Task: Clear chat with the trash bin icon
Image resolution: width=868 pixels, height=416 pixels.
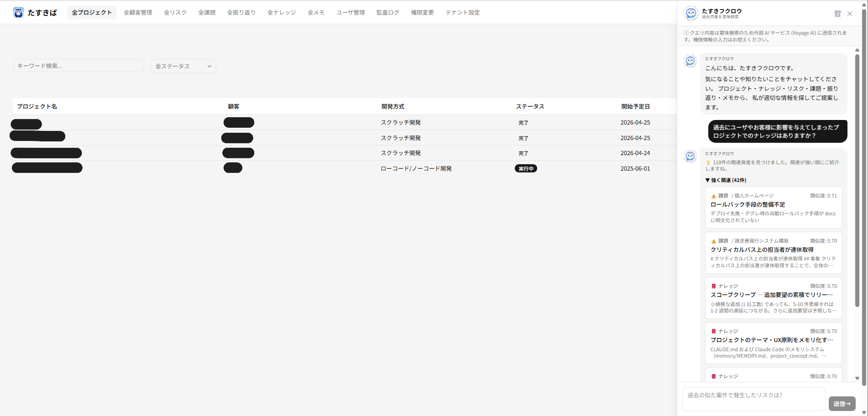Action: [x=837, y=14]
